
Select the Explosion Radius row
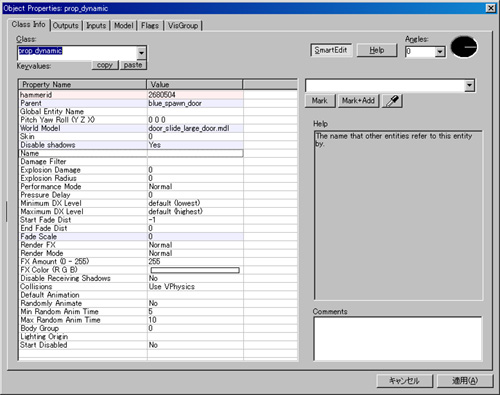click(131, 178)
